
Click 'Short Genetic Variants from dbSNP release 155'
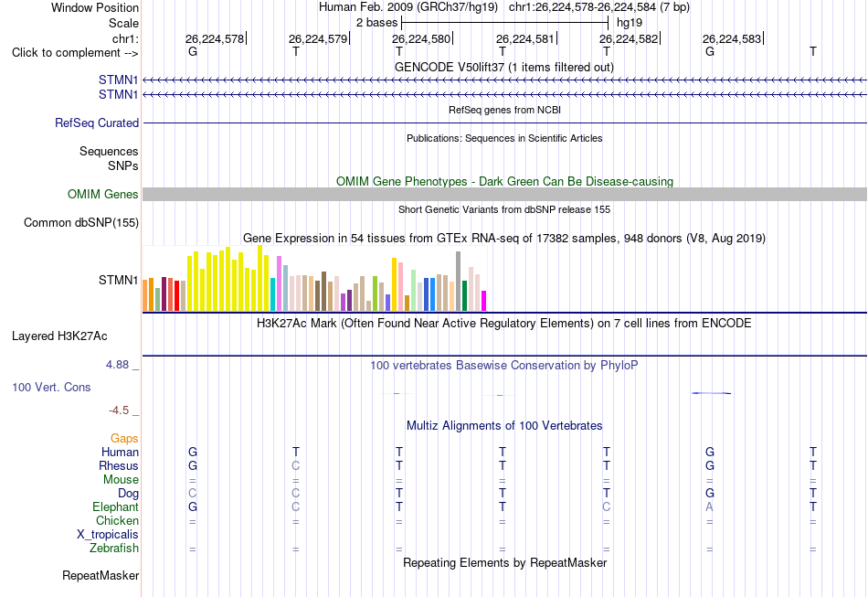tap(504, 209)
